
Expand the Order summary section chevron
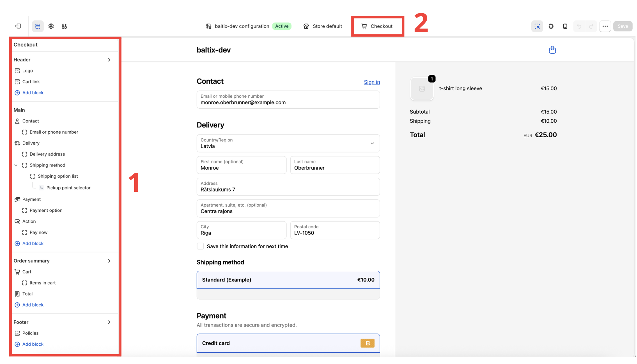click(109, 261)
